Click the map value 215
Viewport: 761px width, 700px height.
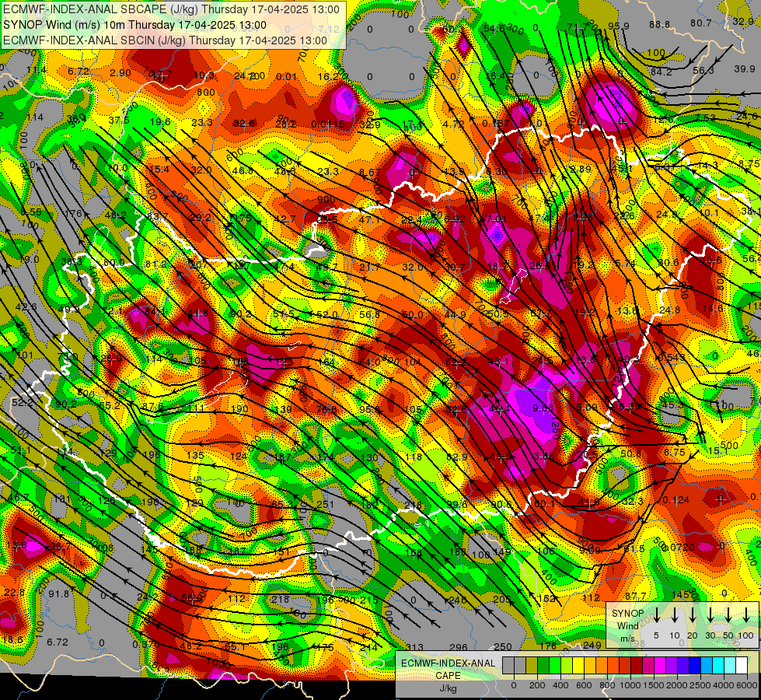[369, 600]
